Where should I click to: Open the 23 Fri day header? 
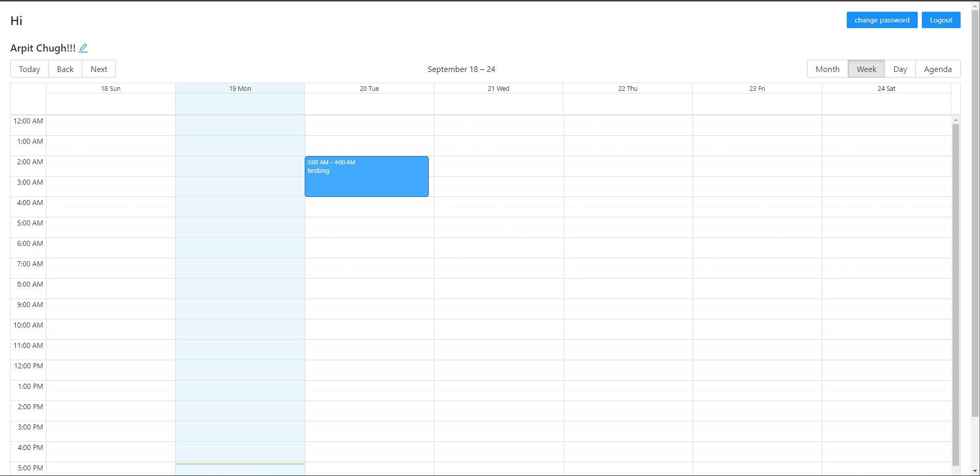(757, 88)
